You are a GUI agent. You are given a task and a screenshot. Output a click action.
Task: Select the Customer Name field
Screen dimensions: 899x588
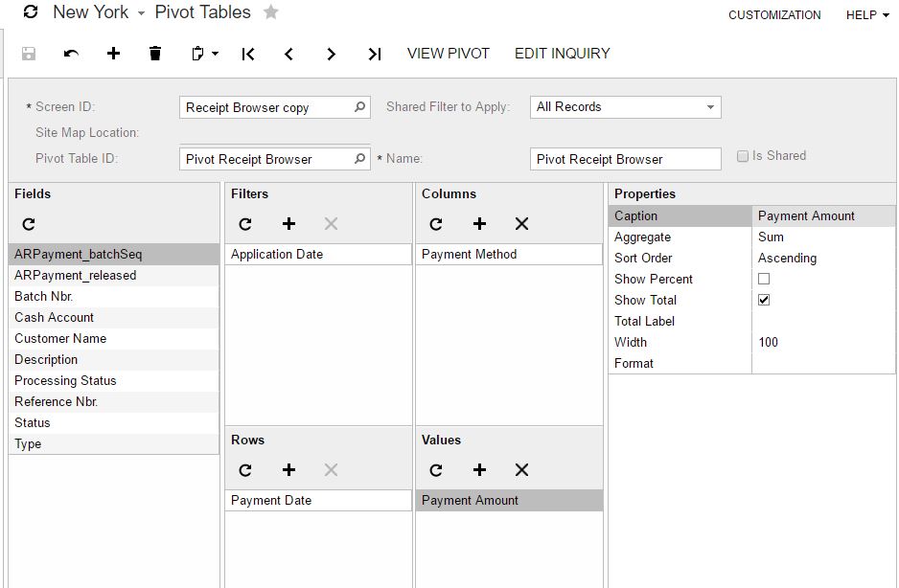[60, 338]
